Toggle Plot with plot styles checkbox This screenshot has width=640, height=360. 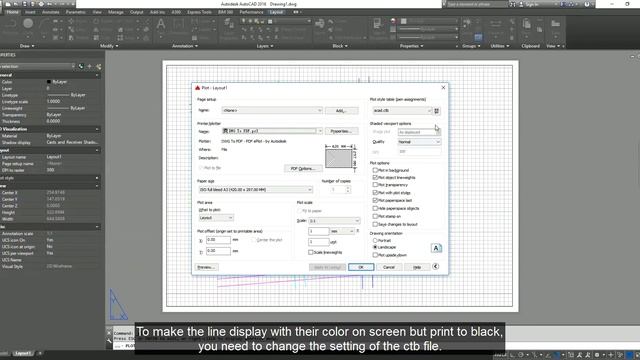375,193
